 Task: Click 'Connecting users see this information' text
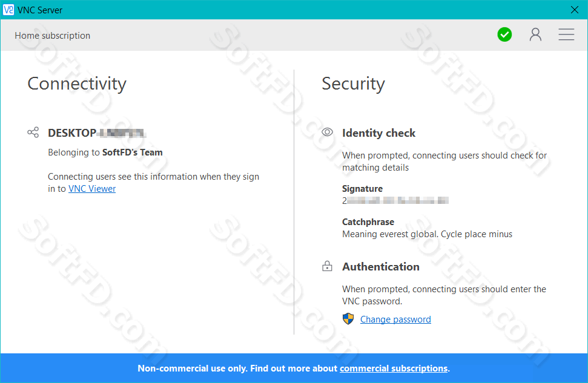pos(153,183)
